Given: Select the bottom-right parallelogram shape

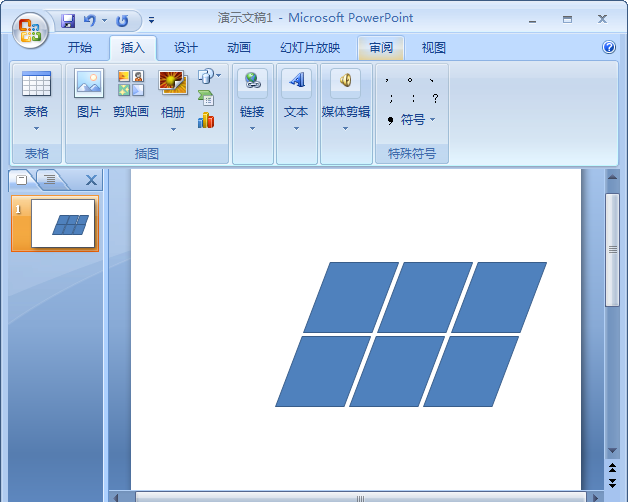Looking at the screenshot, I should pyautogui.click(x=471, y=371).
